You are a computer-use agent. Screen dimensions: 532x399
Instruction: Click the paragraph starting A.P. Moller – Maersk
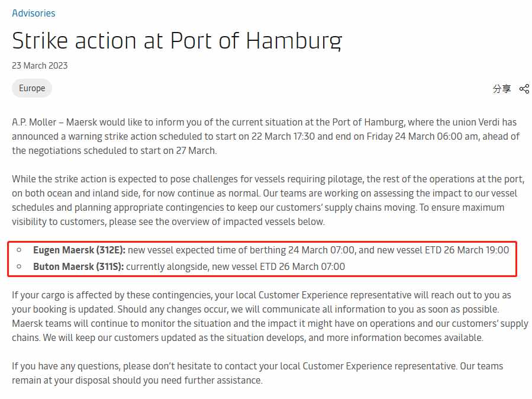click(x=266, y=136)
